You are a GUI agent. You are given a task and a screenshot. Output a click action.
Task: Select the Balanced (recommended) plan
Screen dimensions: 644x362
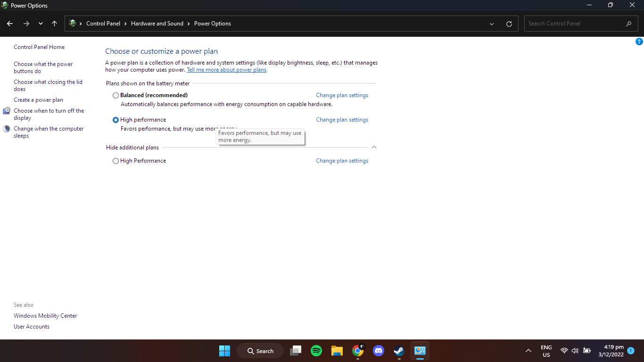(x=116, y=95)
